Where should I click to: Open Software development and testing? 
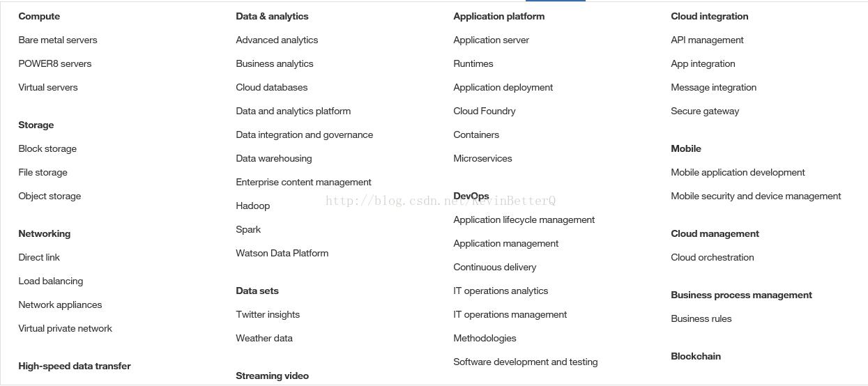tap(526, 362)
